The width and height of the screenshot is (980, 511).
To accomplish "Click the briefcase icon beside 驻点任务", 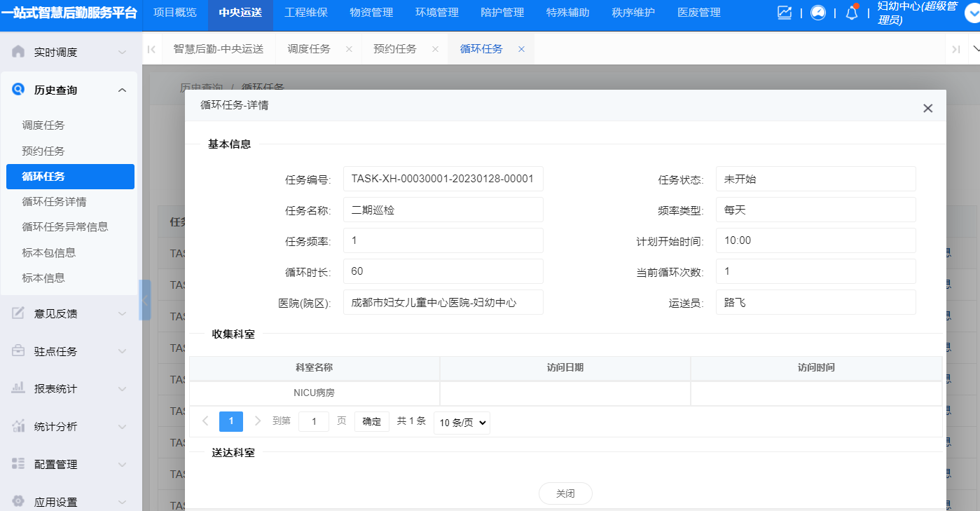I will [18, 351].
